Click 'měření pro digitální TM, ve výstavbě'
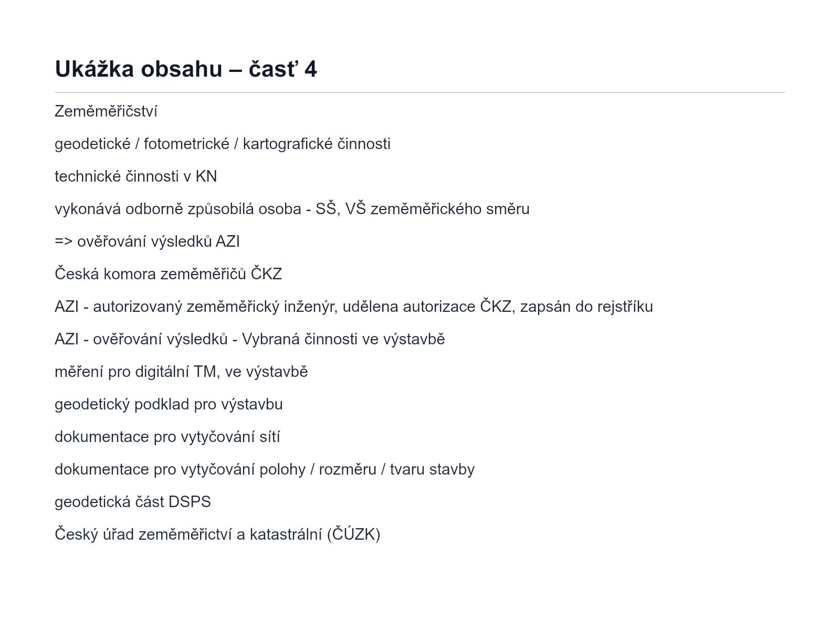Viewport: 840px width, 630px height. [181, 372]
